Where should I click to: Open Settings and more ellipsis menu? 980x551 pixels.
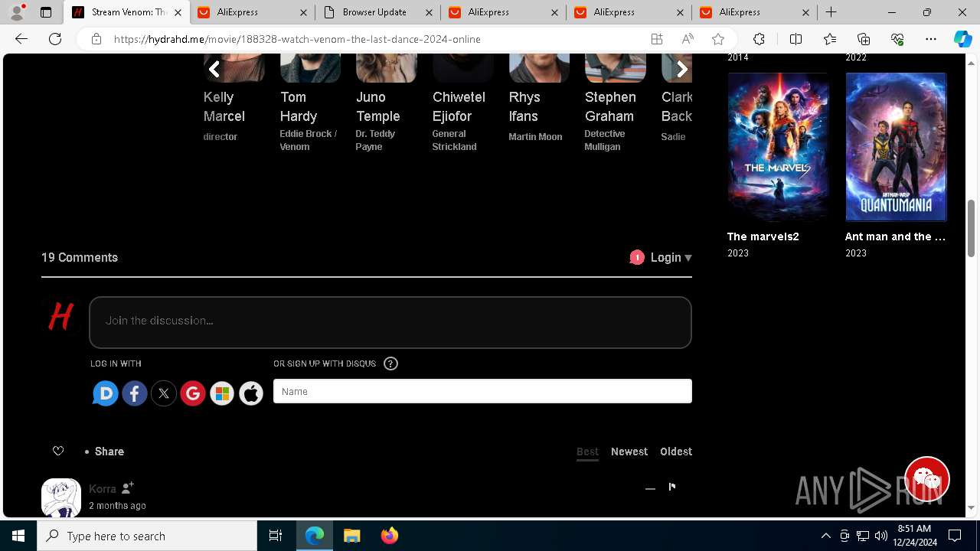coord(931,39)
